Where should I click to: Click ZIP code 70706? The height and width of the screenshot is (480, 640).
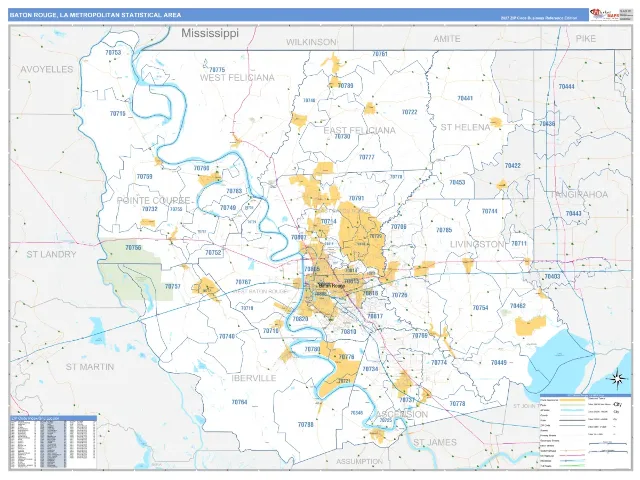pos(399,227)
